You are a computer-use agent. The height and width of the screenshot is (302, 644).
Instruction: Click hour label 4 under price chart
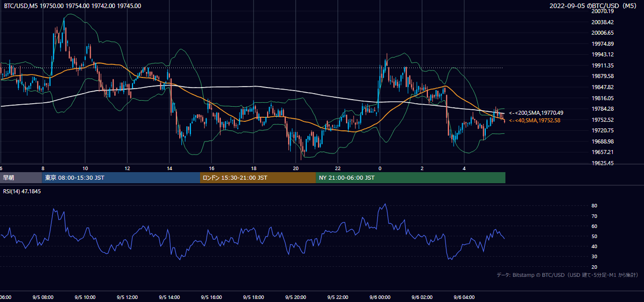click(x=464, y=168)
